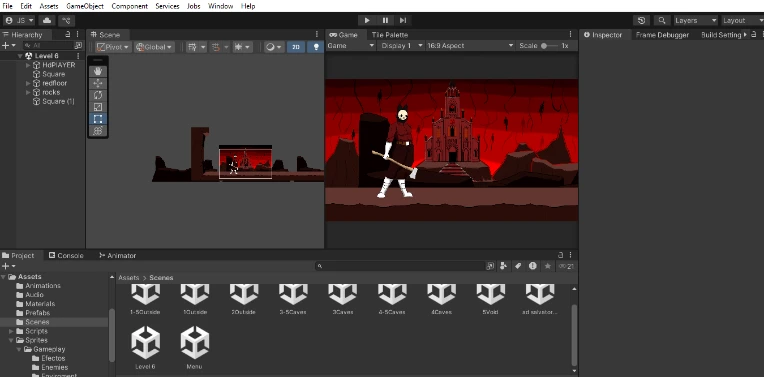Viewport: 764px width, 377px height.
Task: Adjust Game view Scale slider
Action: click(549, 46)
